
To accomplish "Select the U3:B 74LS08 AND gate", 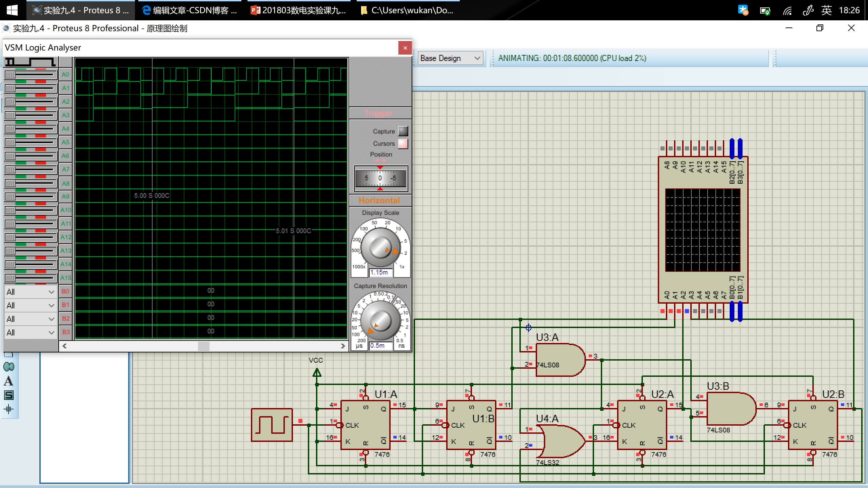I will click(731, 409).
